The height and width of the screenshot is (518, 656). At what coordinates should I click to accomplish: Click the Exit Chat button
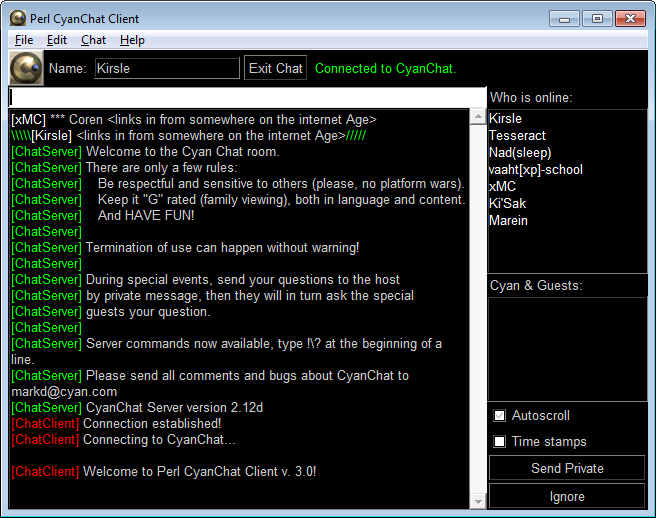275,68
